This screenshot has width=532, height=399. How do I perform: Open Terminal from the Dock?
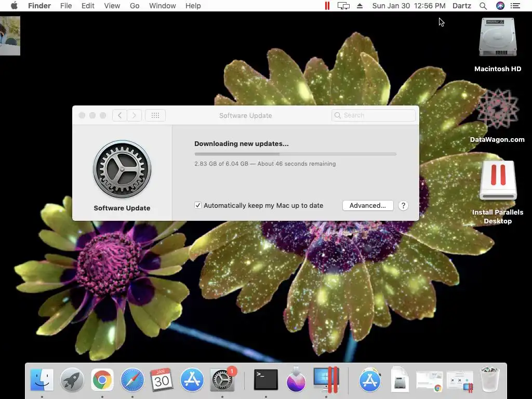[x=265, y=380]
